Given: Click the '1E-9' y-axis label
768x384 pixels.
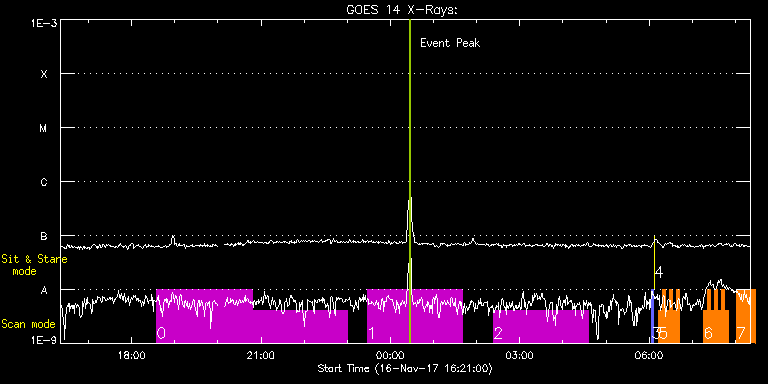Looking at the screenshot, I should 45,340.
